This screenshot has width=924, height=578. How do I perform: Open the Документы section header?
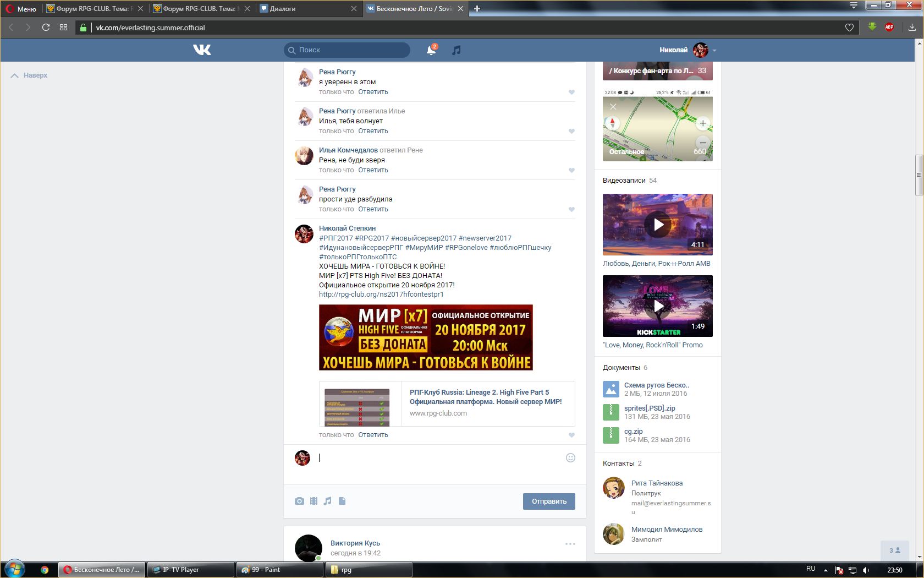point(621,368)
